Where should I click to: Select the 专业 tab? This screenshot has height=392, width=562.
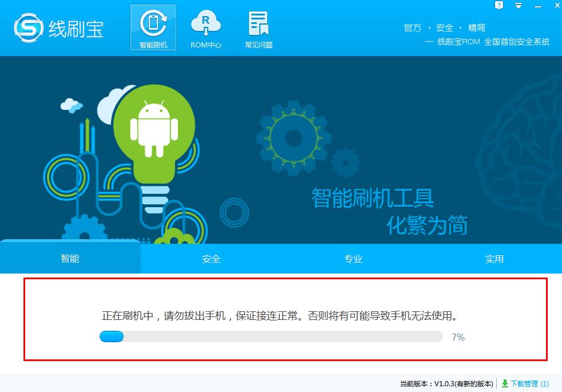click(x=353, y=259)
